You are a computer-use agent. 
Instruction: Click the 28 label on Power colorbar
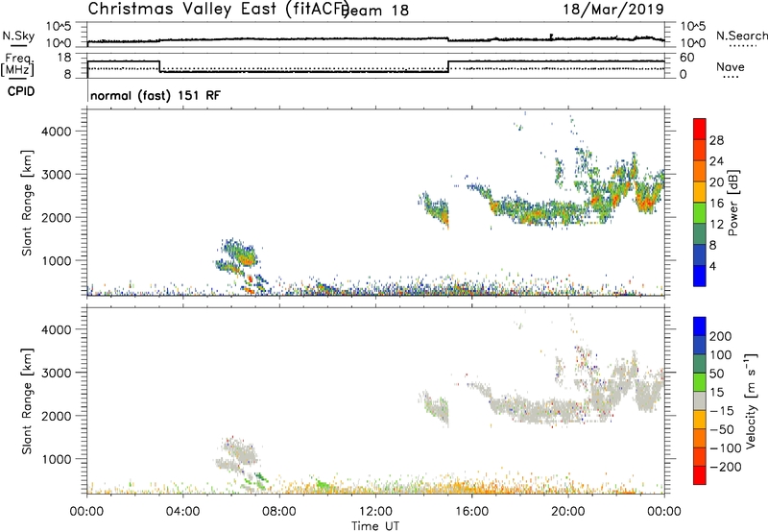[x=716, y=140]
